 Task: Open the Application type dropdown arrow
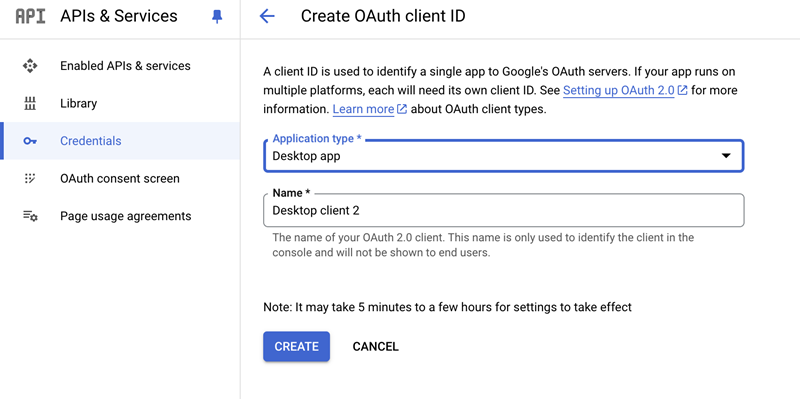tap(726, 156)
